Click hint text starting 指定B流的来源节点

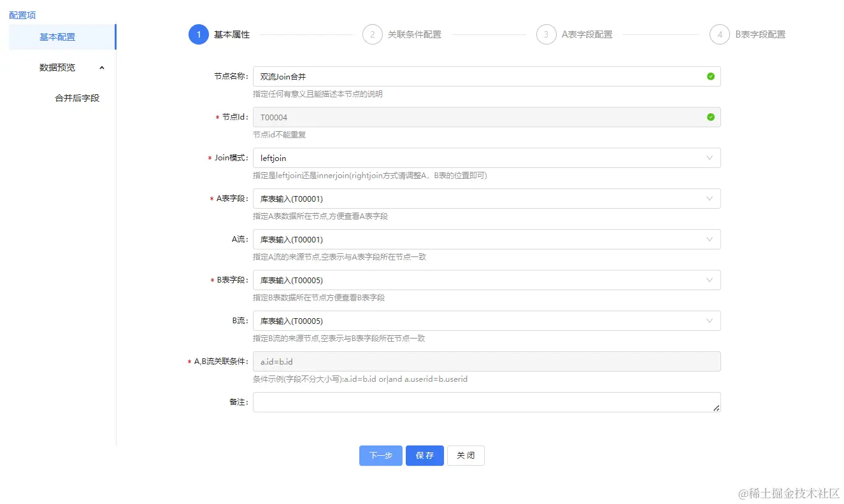(339, 339)
